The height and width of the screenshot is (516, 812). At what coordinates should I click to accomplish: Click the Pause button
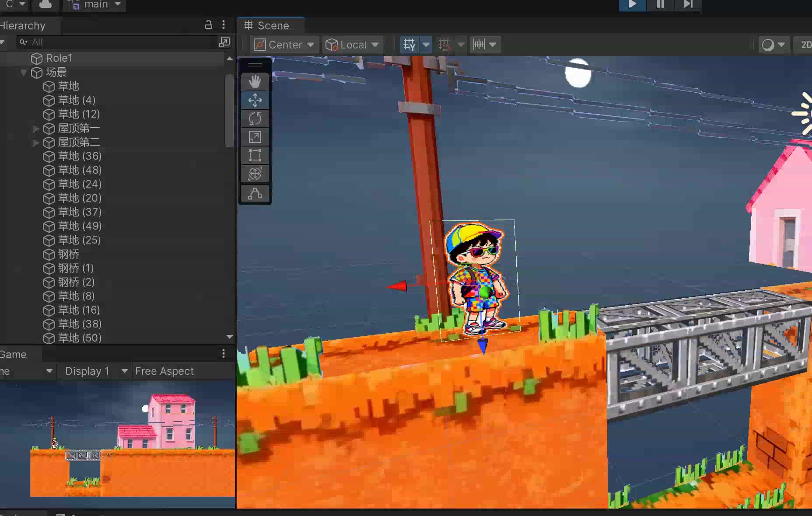pos(660,4)
